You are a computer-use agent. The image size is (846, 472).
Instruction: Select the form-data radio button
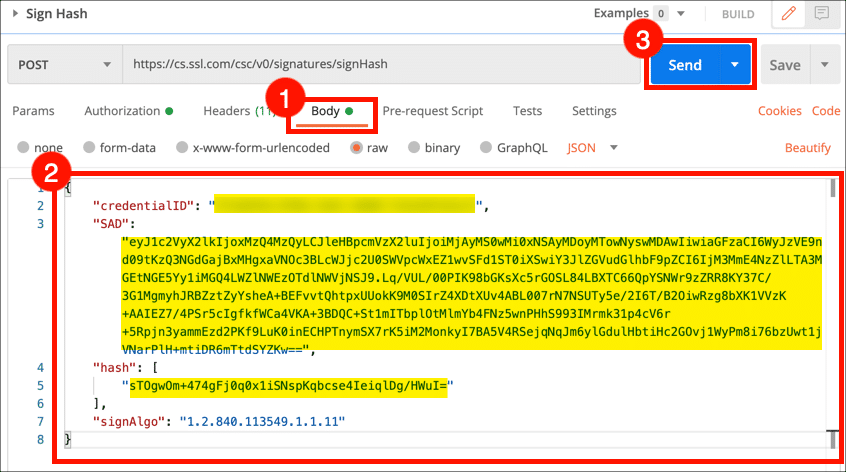coord(90,148)
